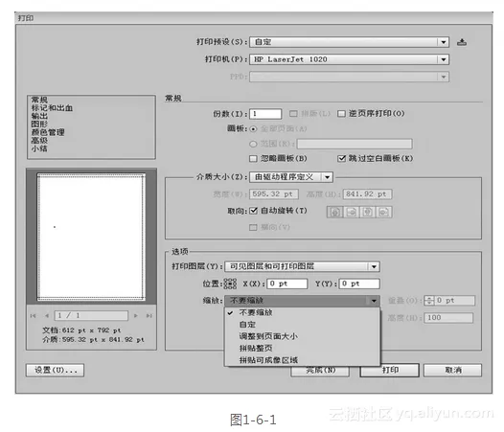Click the overlap stepper arrows
This screenshot has width=504, height=432.
[429, 301]
